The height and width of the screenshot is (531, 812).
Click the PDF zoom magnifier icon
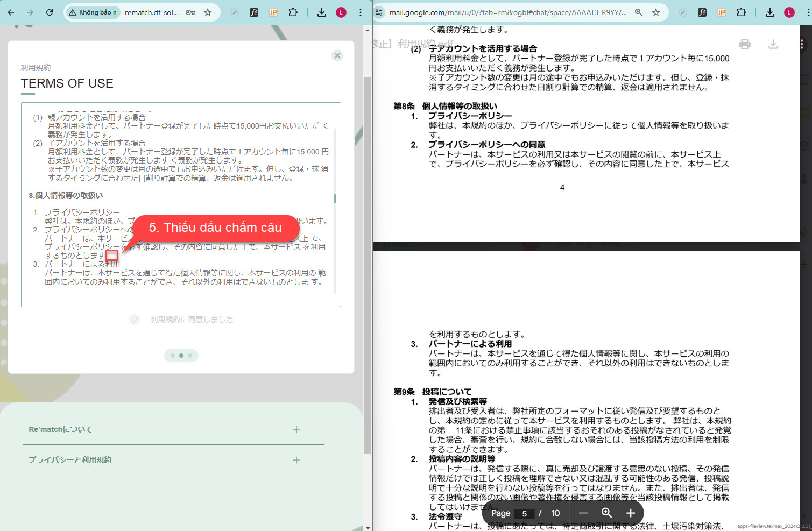(x=606, y=513)
